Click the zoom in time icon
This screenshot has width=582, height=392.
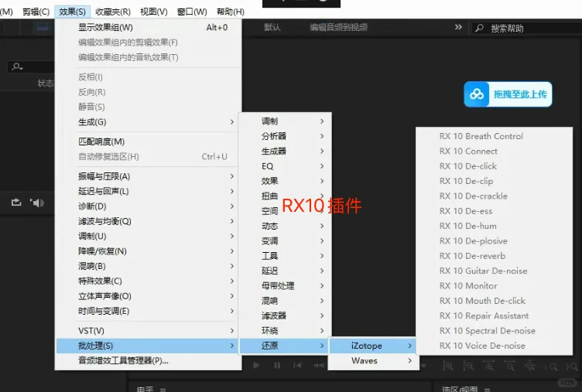pyautogui.click(x=489, y=366)
